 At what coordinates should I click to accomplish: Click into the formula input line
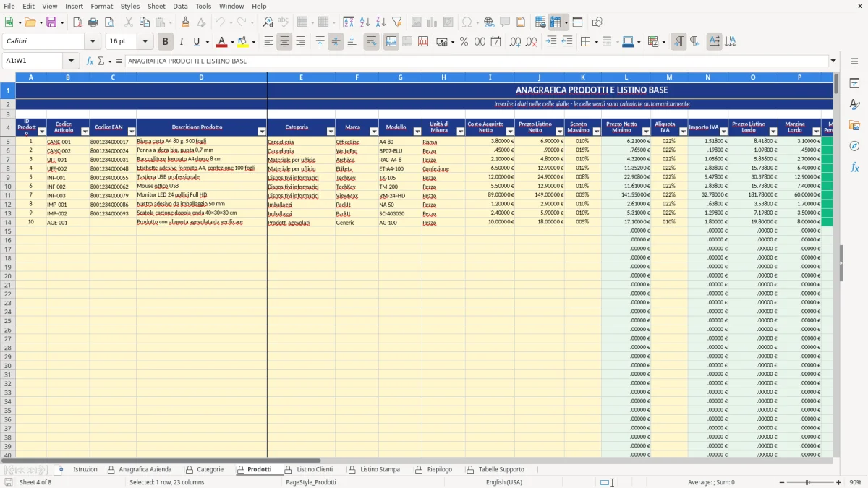476,61
